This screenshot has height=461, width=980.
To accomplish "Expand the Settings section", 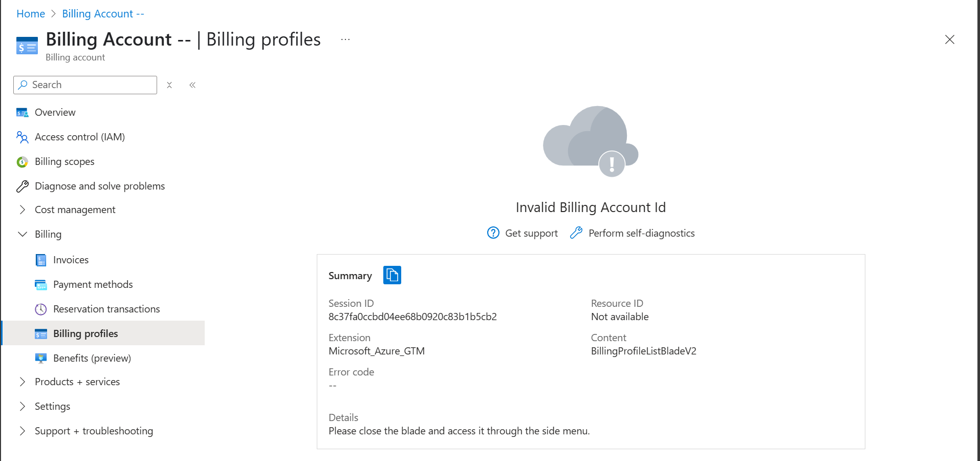I will click(23, 406).
